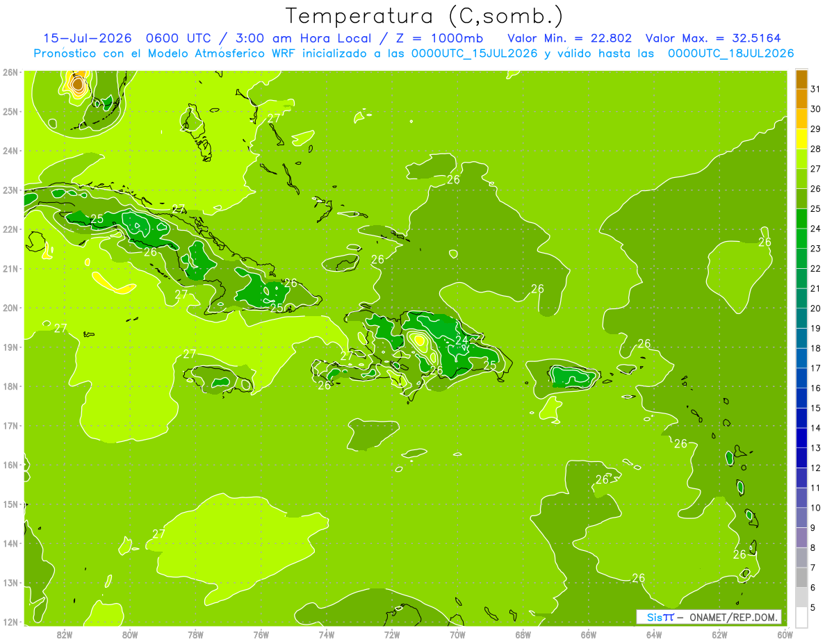Pick the dark blue legend swatch between 13 and 14

click(x=801, y=438)
